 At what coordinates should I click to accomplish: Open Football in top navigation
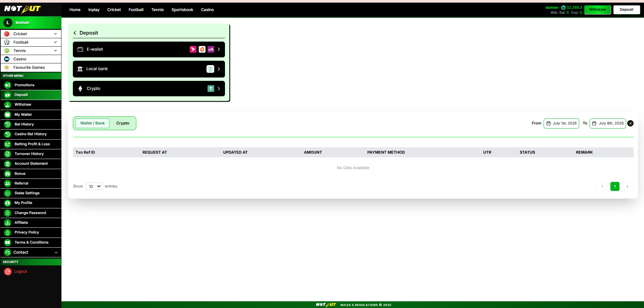(x=136, y=10)
